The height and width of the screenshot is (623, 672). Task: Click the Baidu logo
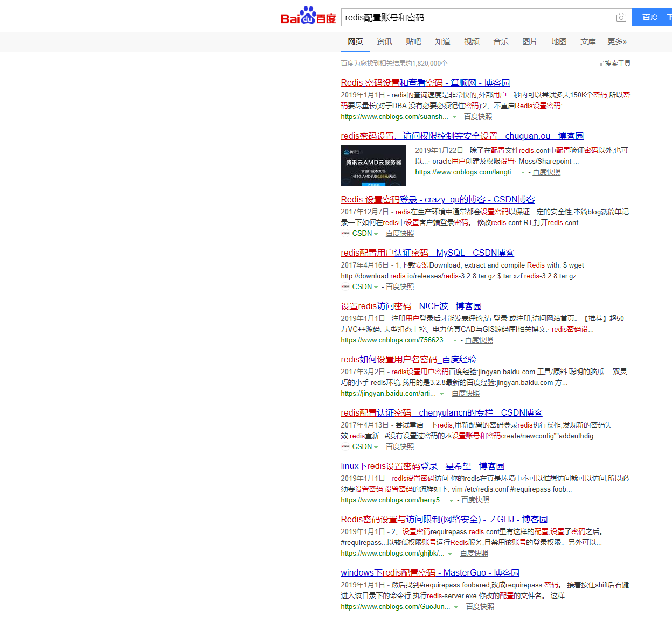coord(308,16)
